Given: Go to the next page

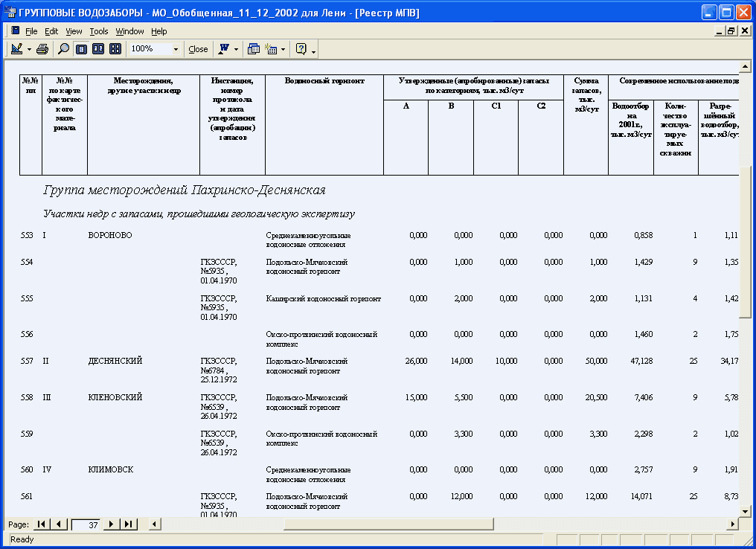Looking at the screenshot, I should tap(112, 524).
